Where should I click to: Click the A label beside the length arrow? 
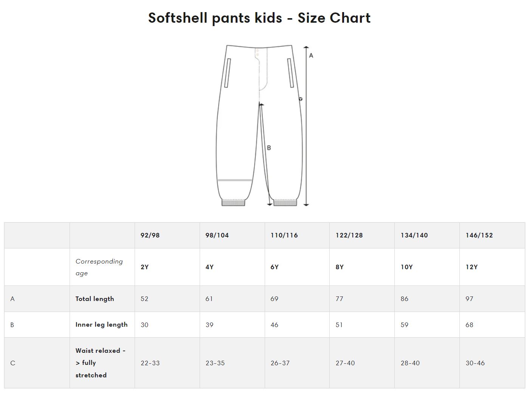(x=311, y=56)
